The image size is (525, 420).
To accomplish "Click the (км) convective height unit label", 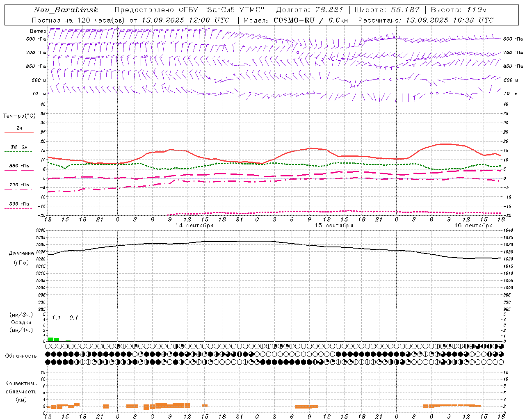I will (x=21, y=399).
